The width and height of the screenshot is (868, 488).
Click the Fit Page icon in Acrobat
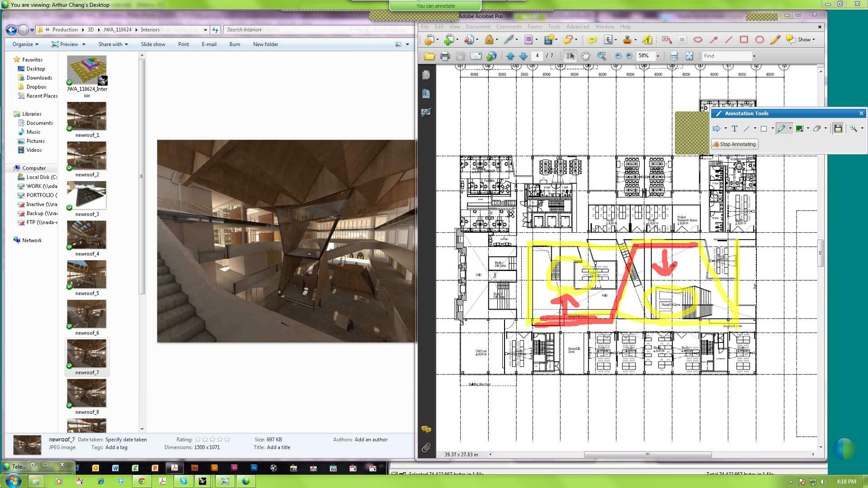(689, 56)
